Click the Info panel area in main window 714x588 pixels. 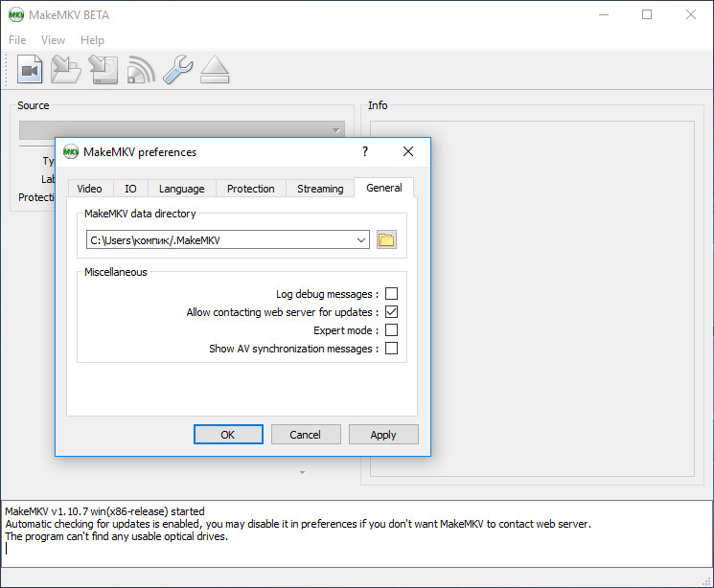pyautogui.click(x=532, y=299)
